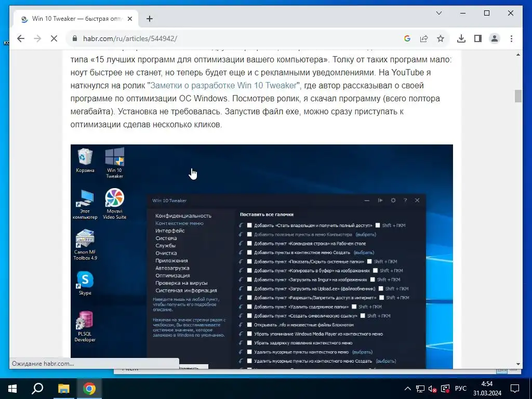Image resolution: width=532 pixels, height=399 pixels.
Task: Open the Windows Start menu
Action: click(12, 389)
